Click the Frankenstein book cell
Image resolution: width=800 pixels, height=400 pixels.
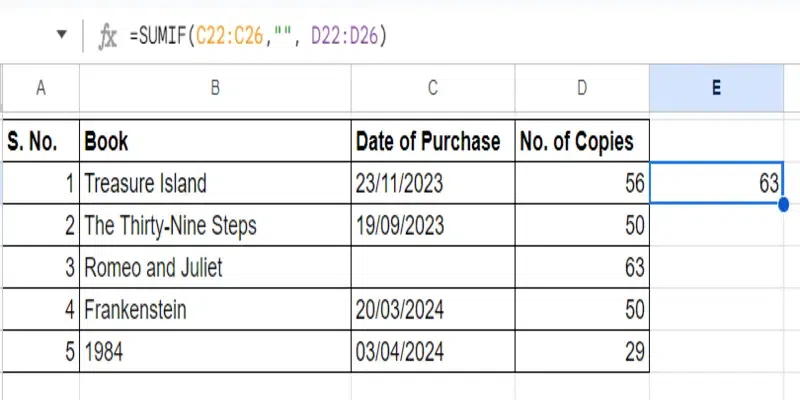[x=215, y=310]
